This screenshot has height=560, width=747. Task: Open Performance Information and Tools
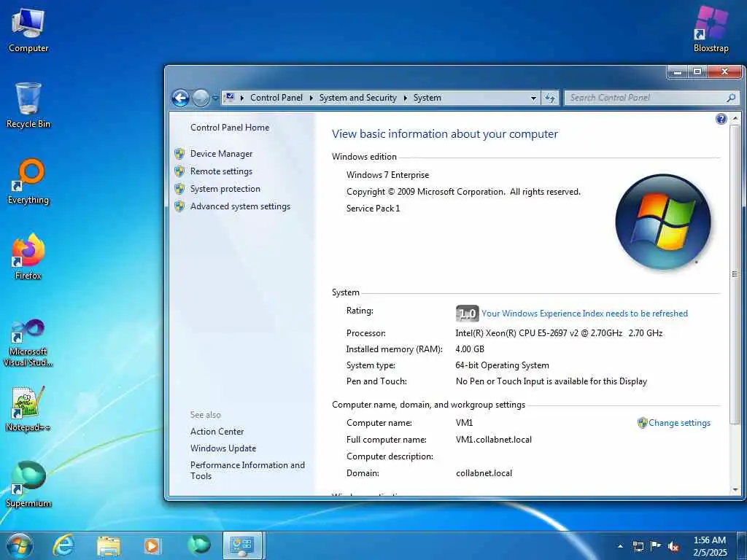[x=247, y=470]
